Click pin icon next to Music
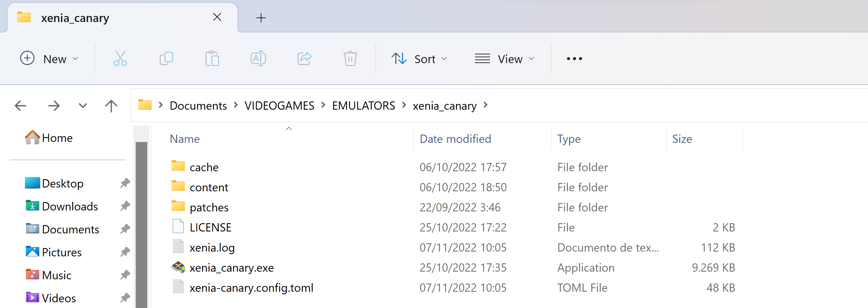Viewport: 868px width, 308px height. pos(125,275)
